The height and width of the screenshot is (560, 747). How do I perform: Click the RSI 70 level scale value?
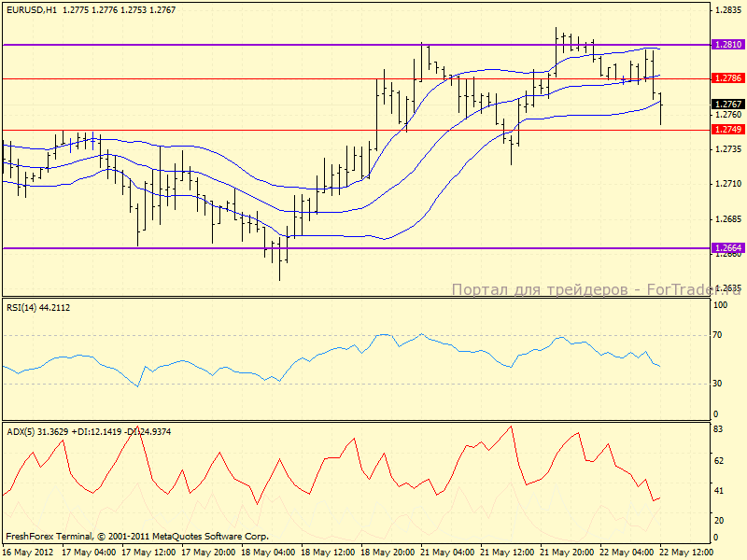point(720,334)
